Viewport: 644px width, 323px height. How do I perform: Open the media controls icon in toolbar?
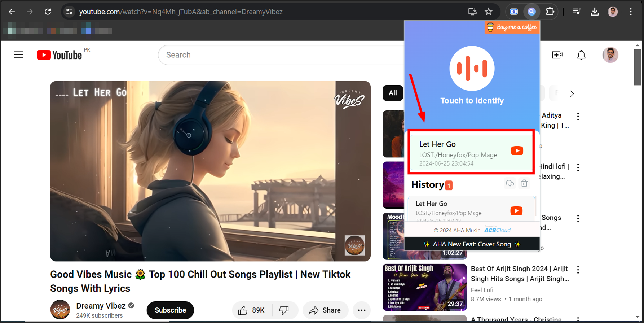pos(577,12)
